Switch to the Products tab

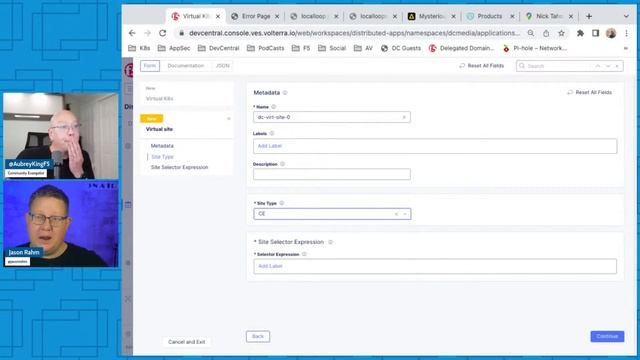pos(490,16)
